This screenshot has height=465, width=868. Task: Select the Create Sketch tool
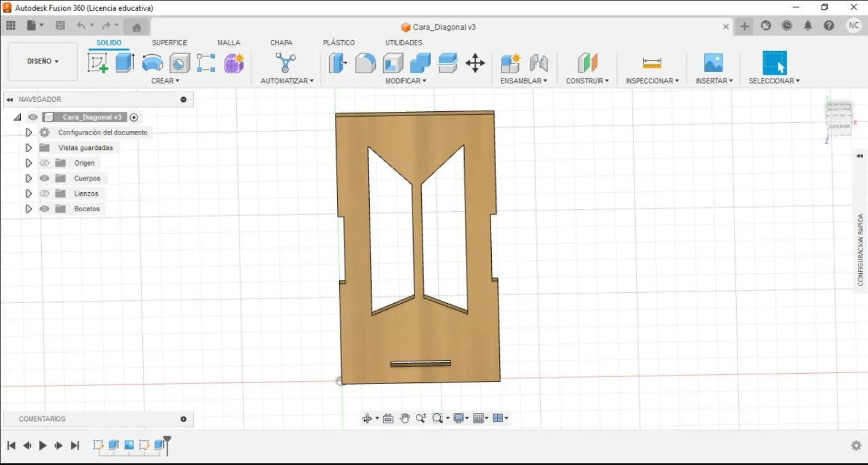98,63
